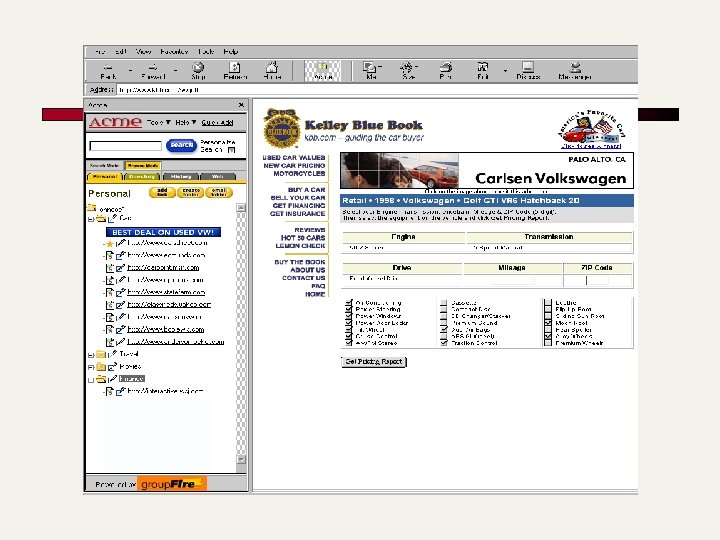This screenshot has width=720, height=540.
Task: Check the Premium Wheels checkbox
Action: pyautogui.click(x=548, y=343)
